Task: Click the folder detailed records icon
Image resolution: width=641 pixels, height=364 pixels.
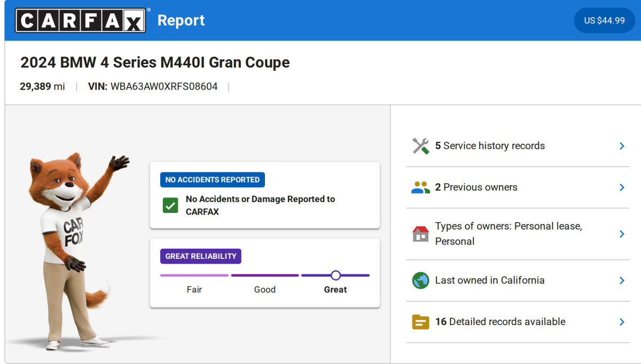Action: (x=420, y=322)
